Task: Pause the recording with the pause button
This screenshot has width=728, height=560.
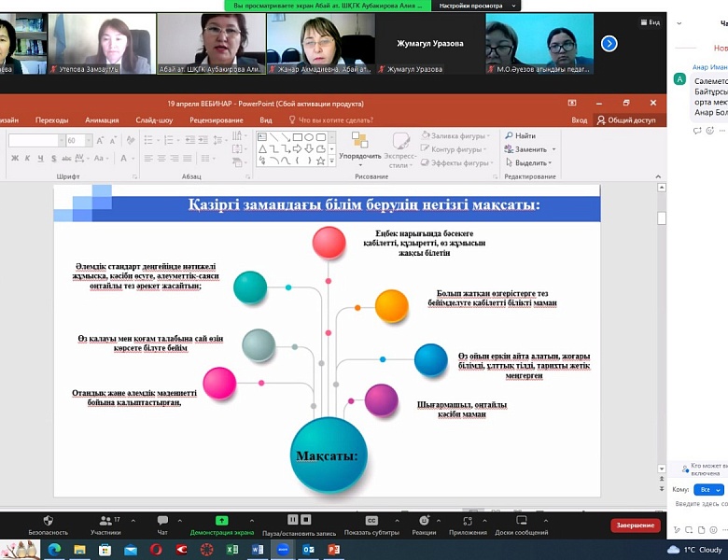Action: (292, 519)
